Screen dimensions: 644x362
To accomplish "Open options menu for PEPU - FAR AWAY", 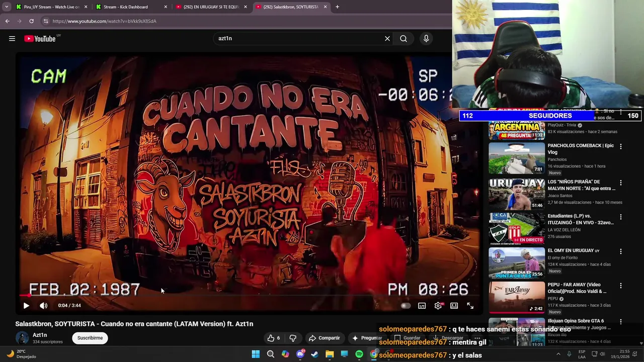I will click(620, 285).
